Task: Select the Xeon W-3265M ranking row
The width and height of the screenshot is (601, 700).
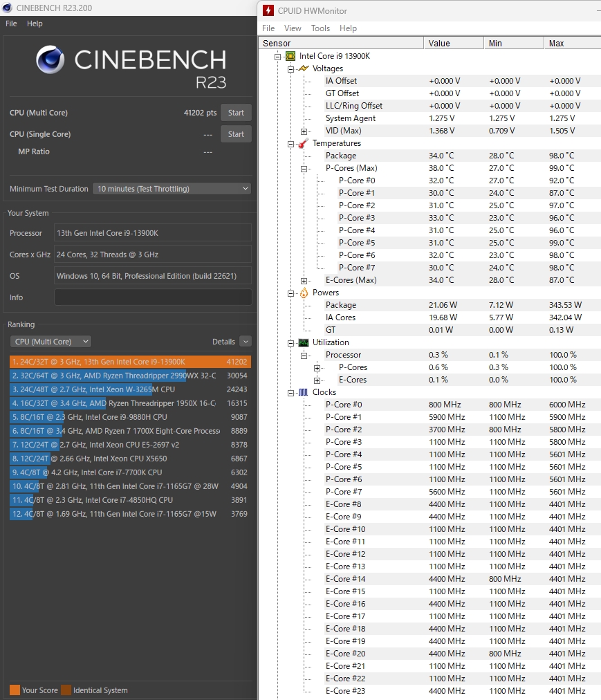Action: pyautogui.click(x=130, y=389)
